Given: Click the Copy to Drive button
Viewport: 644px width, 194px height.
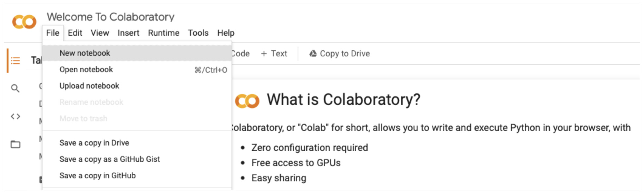Looking at the screenshot, I should 340,54.
